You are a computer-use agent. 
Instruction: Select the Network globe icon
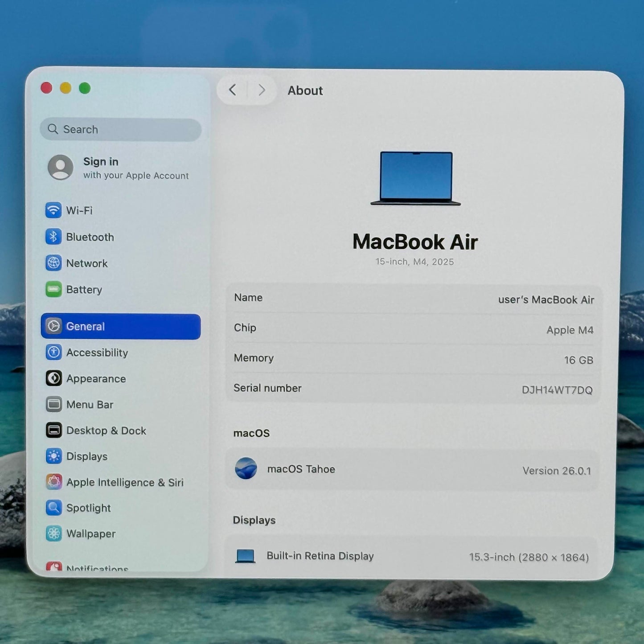(53, 263)
